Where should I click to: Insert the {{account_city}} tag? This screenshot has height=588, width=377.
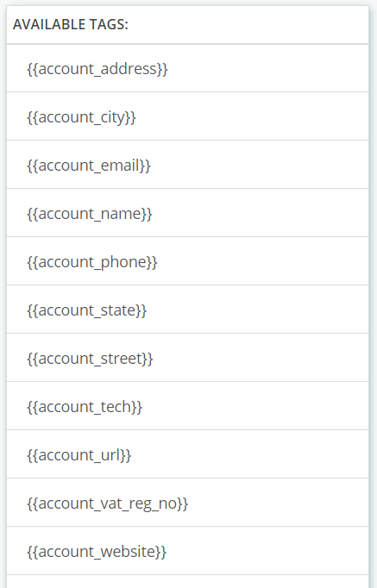(x=81, y=117)
